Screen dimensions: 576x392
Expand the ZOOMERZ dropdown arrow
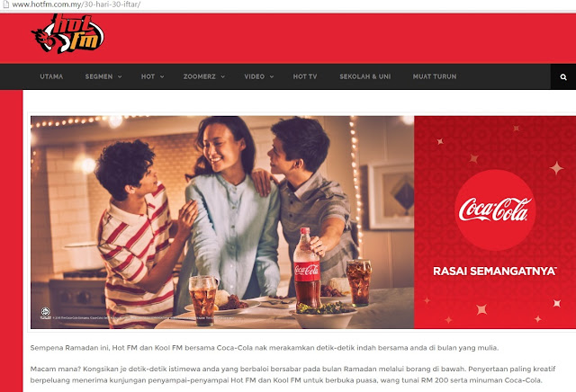pyautogui.click(x=222, y=76)
